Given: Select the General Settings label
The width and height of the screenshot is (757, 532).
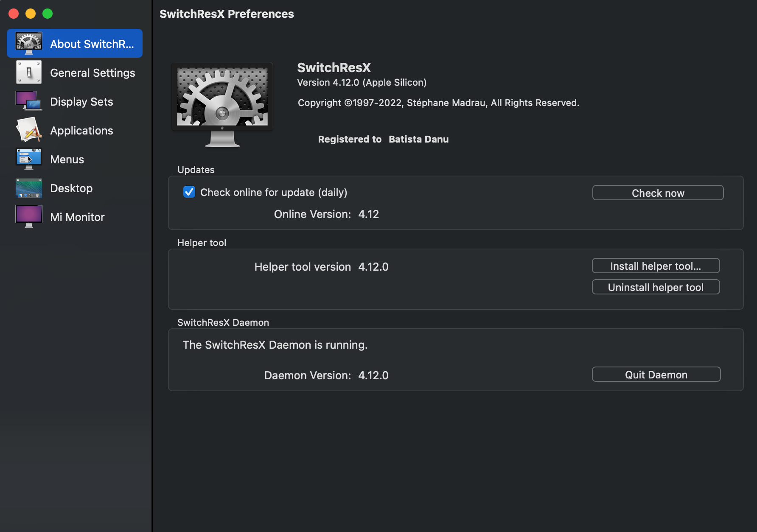Looking at the screenshot, I should point(93,73).
